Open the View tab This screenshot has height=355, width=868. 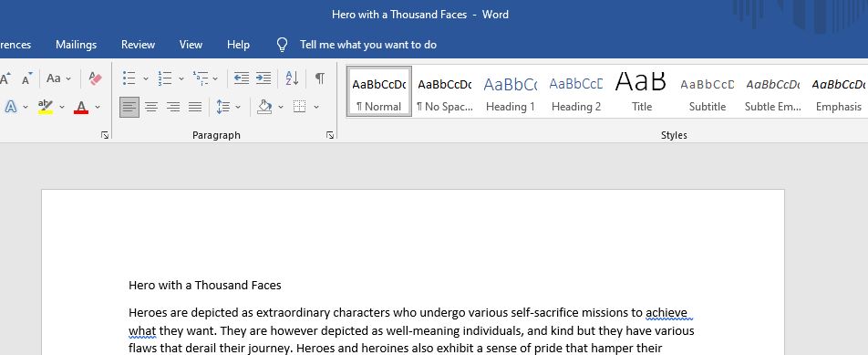tap(191, 45)
